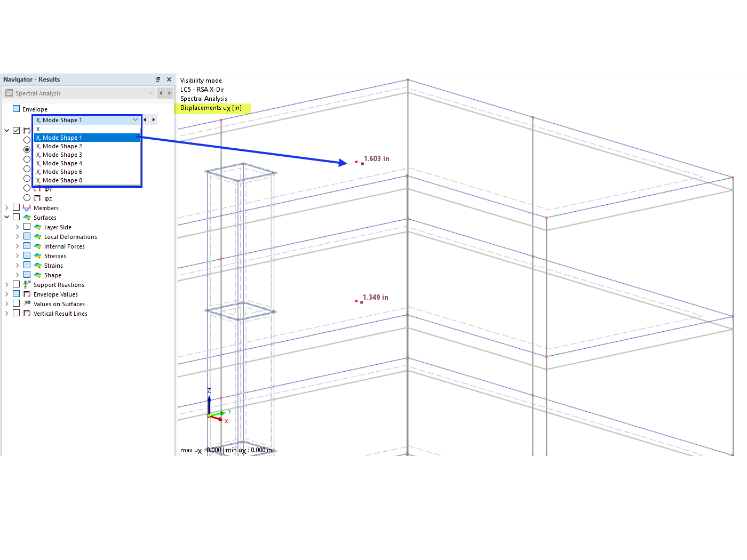The width and height of the screenshot is (747, 560).
Task: Click the Surfaces rainbow contour icon
Action: coord(26,217)
